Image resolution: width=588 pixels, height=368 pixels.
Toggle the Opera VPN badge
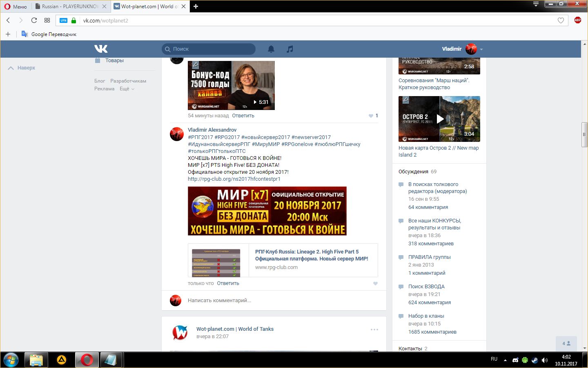coord(63,20)
